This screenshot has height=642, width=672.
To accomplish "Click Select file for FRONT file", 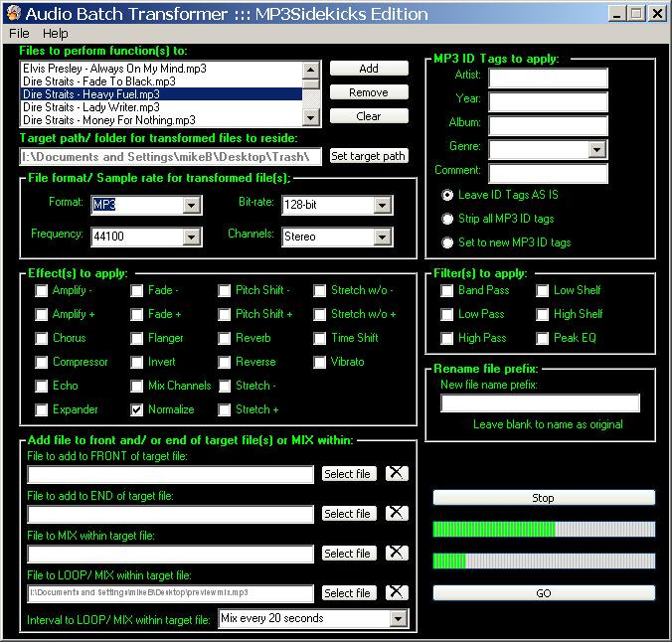I will (349, 474).
